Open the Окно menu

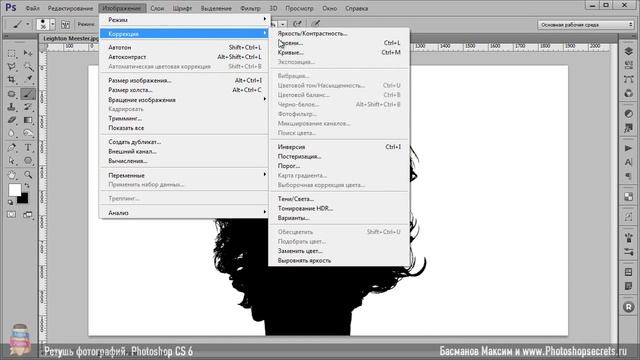click(329, 8)
